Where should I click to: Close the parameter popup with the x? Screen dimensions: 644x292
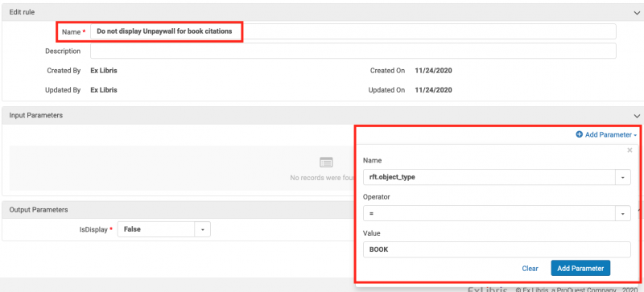[x=630, y=150]
